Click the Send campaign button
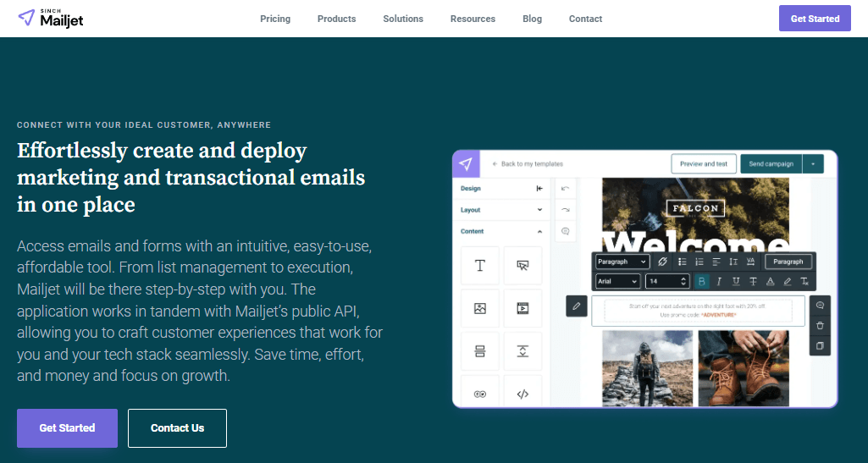This screenshot has width=868, height=463. coord(771,163)
